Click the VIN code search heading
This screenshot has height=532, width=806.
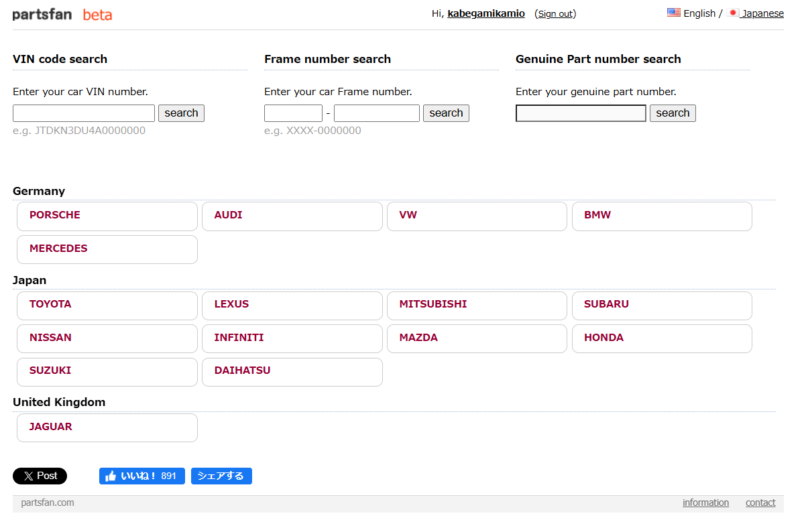(x=60, y=59)
